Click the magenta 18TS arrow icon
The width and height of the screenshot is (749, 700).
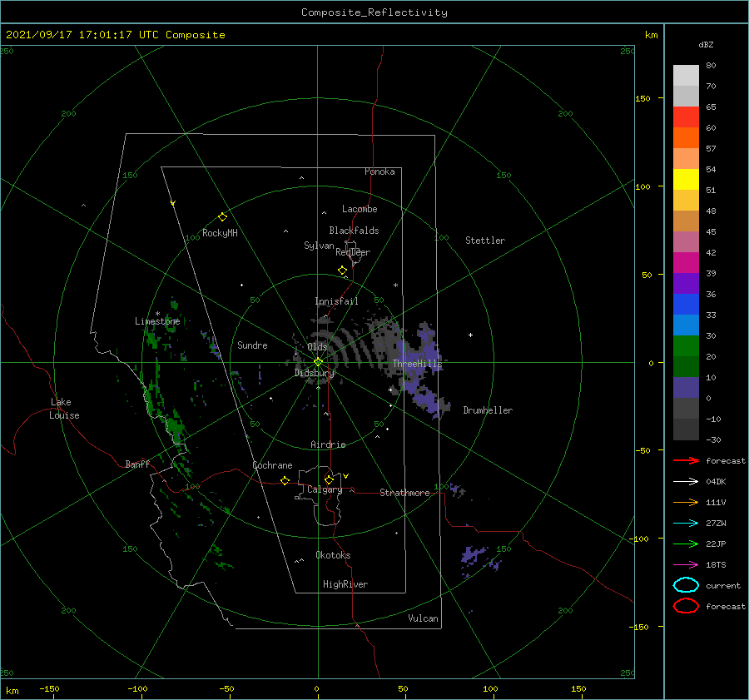click(686, 565)
